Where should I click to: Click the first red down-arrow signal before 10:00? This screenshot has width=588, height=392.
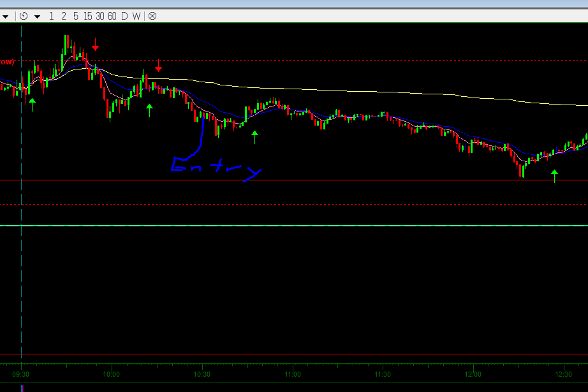95,45
